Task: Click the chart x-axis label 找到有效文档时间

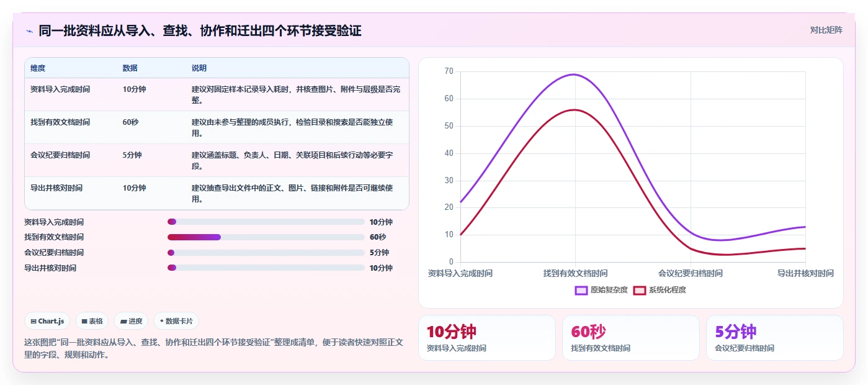Action: click(x=576, y=273)
